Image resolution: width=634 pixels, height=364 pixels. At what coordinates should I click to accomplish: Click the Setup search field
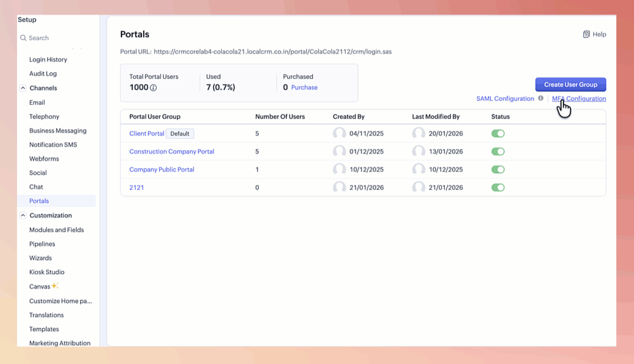[59, 38]
